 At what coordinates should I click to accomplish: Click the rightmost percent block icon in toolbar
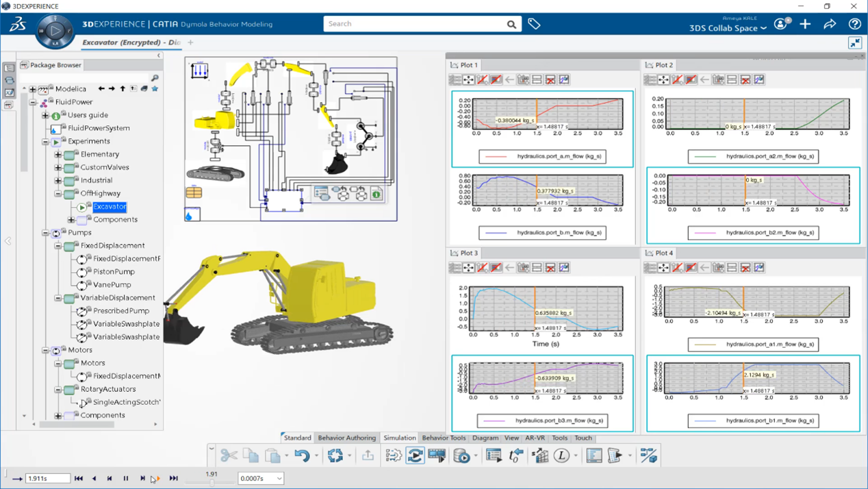[648, 455]
